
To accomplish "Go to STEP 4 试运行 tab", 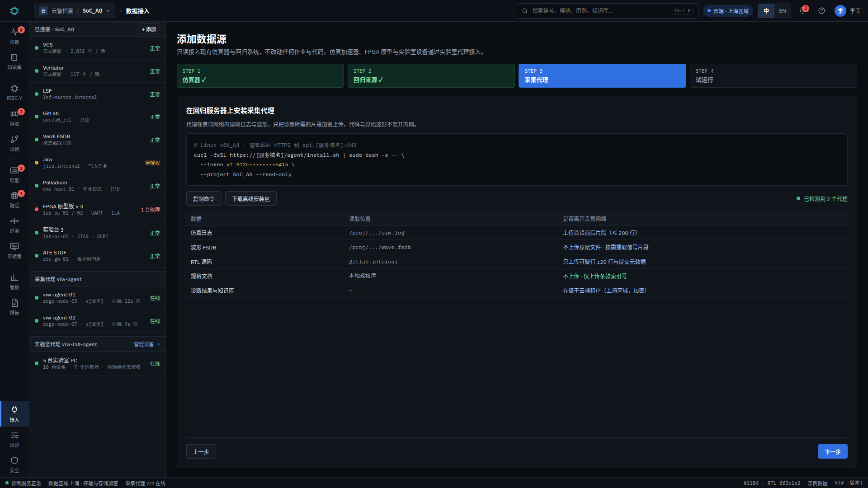I will click(x=773, y=75).
